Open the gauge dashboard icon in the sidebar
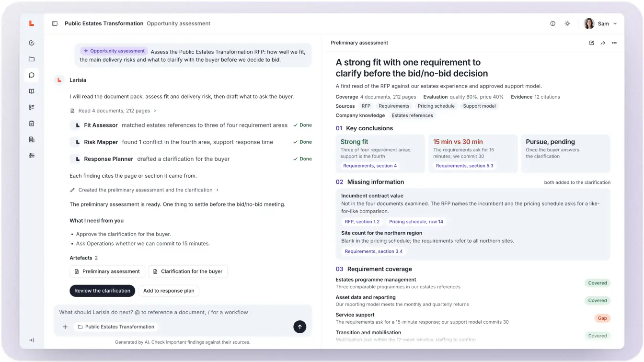This screenshot has width=644, height=362. click(32, 43)
